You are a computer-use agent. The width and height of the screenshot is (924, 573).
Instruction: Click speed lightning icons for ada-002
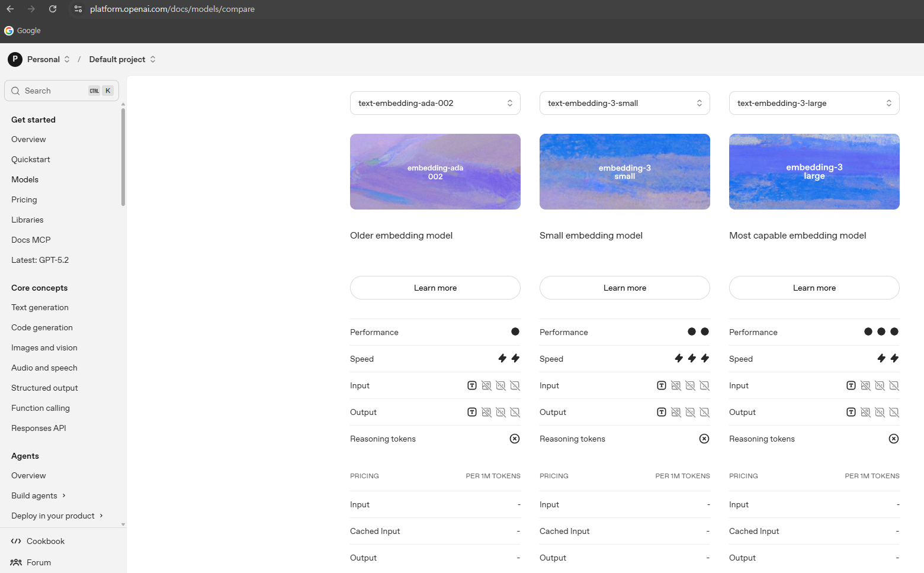[509, 358]
